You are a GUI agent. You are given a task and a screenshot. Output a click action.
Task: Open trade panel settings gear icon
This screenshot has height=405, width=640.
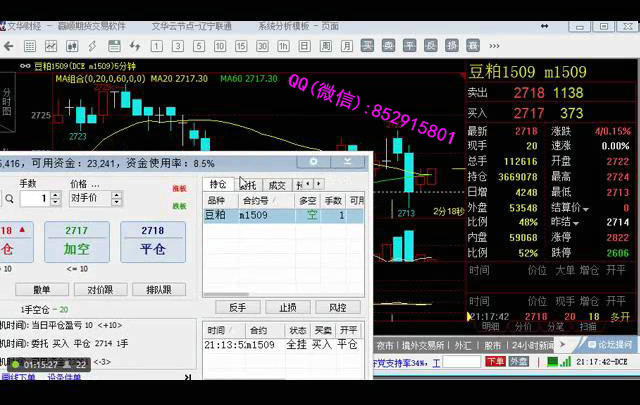[x=313, y=160]
